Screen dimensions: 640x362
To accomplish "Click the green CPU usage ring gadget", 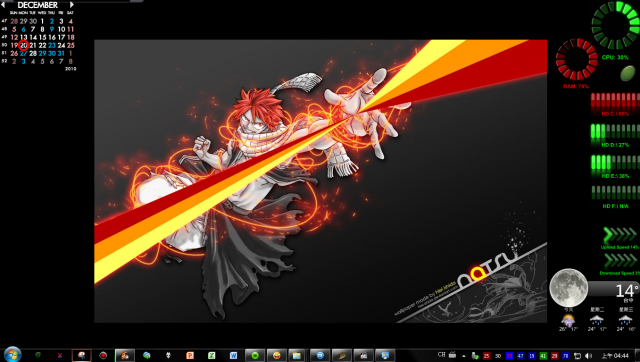I will pos(617,25).
